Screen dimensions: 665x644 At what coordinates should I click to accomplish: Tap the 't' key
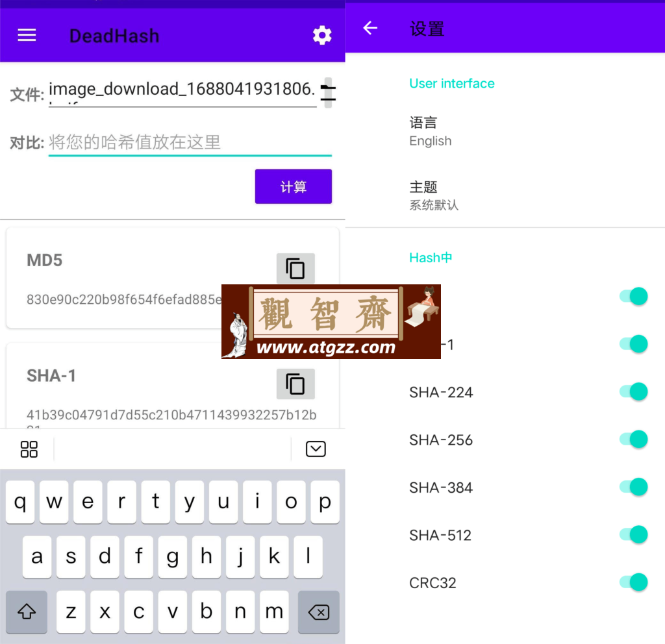[x=156, y=502]
